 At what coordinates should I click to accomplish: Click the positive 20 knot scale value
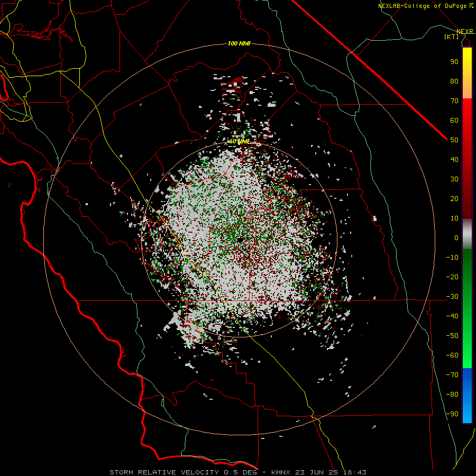(x=454, y=199)
